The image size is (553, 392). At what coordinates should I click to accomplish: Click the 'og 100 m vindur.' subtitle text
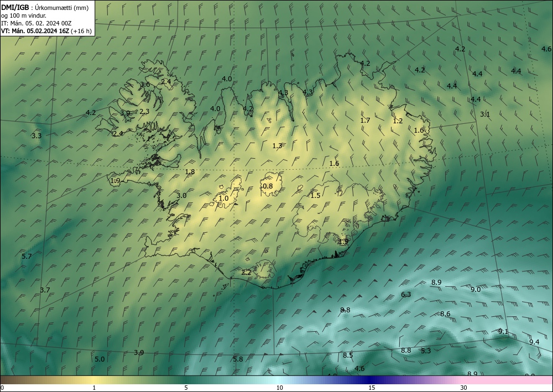24,15
